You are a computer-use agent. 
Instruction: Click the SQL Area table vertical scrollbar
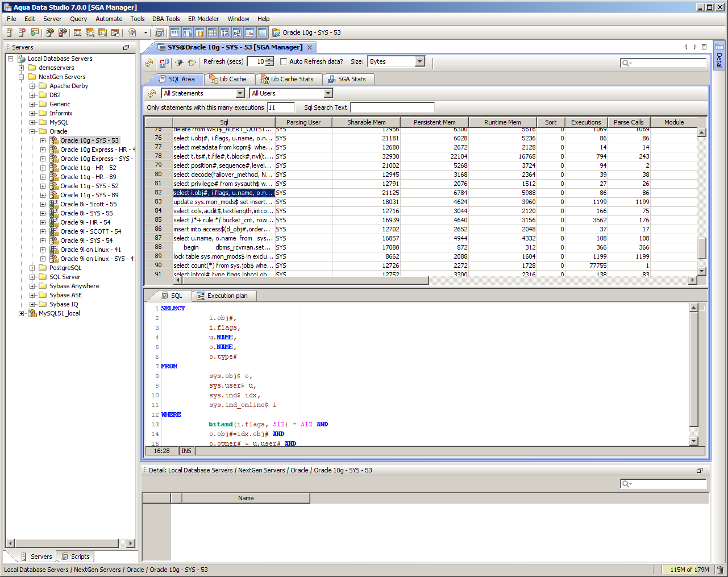702,202
